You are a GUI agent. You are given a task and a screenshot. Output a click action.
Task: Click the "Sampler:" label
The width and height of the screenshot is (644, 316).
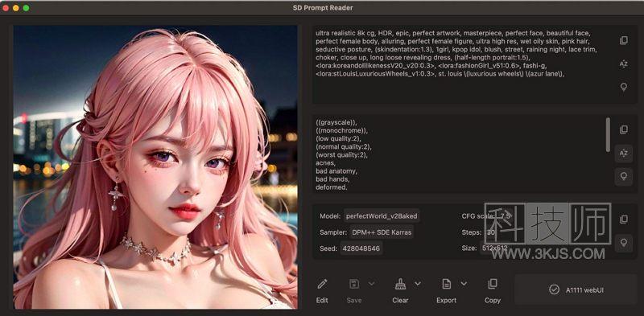point(332,232)
